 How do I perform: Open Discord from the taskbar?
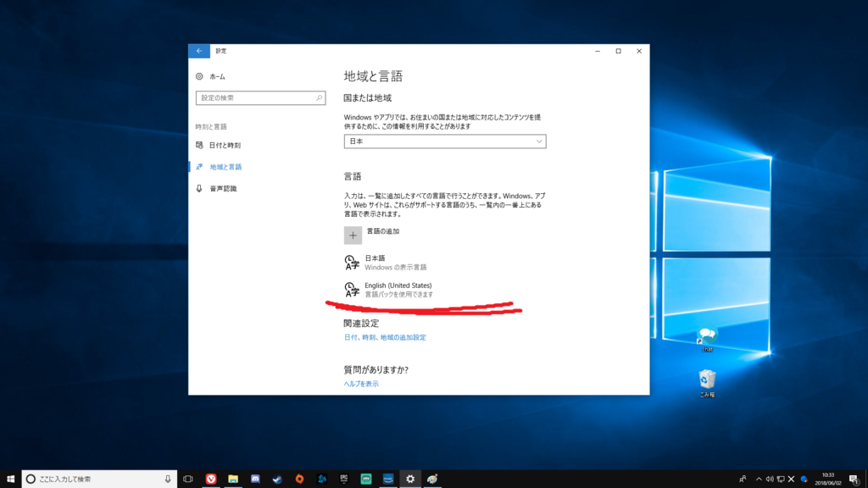(x=255, y=480)
